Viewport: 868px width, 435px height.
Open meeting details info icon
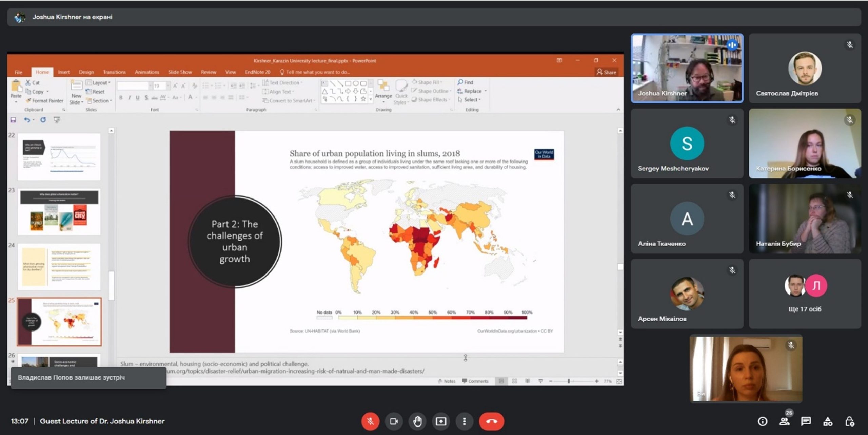tap(763, 421)
